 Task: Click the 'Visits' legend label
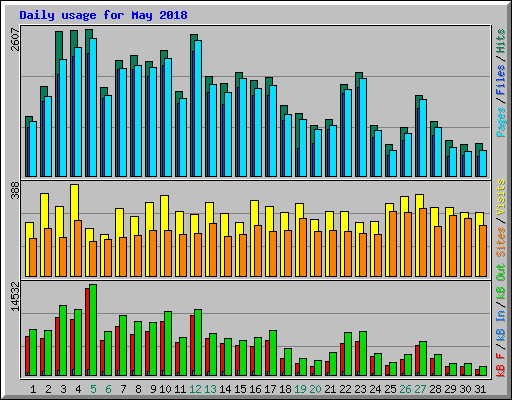(x=501, y=197)
